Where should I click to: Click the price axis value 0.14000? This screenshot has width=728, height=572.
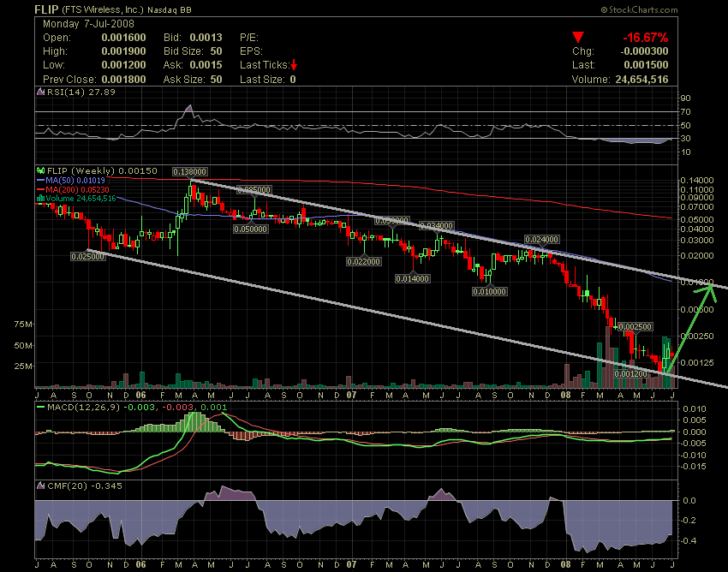(697, 180)
